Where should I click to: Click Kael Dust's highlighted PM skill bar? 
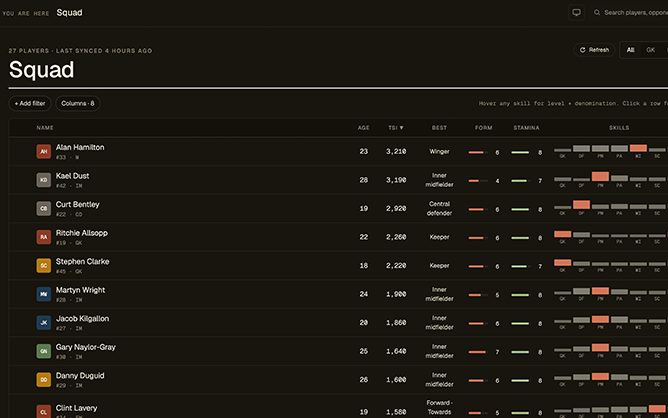tap(600, 176)
